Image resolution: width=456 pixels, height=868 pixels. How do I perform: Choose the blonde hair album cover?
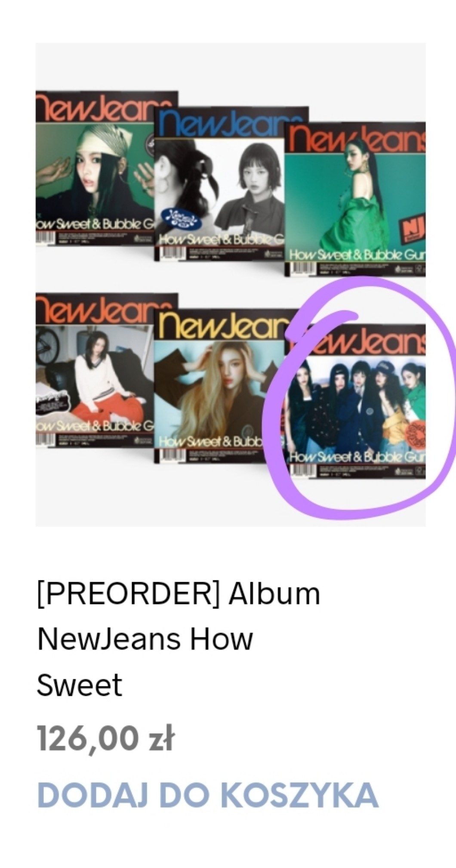point(219,385)
